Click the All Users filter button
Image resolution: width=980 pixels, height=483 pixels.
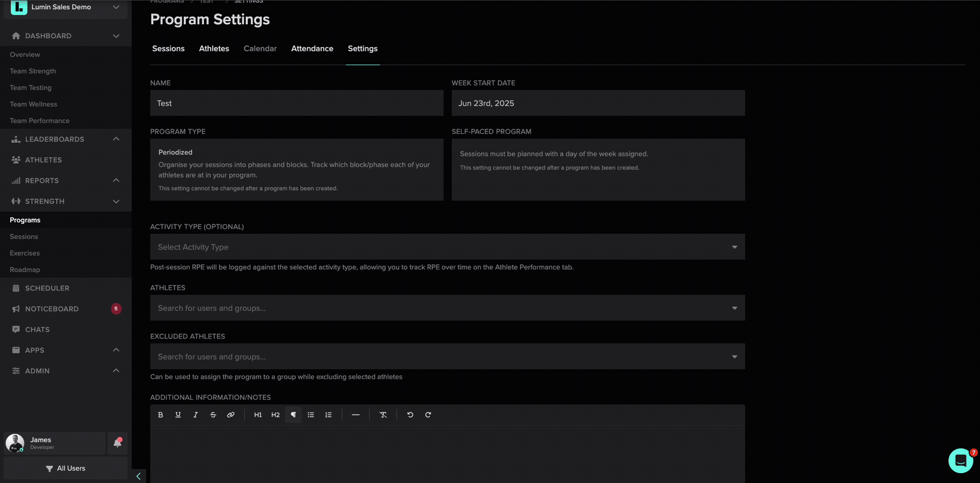tap(66, 468)
